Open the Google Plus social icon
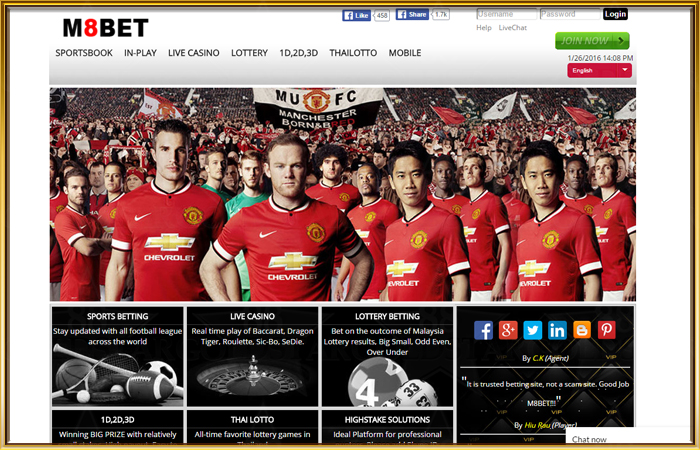This screenshot has height=450, width=700. tap(508, 330)
